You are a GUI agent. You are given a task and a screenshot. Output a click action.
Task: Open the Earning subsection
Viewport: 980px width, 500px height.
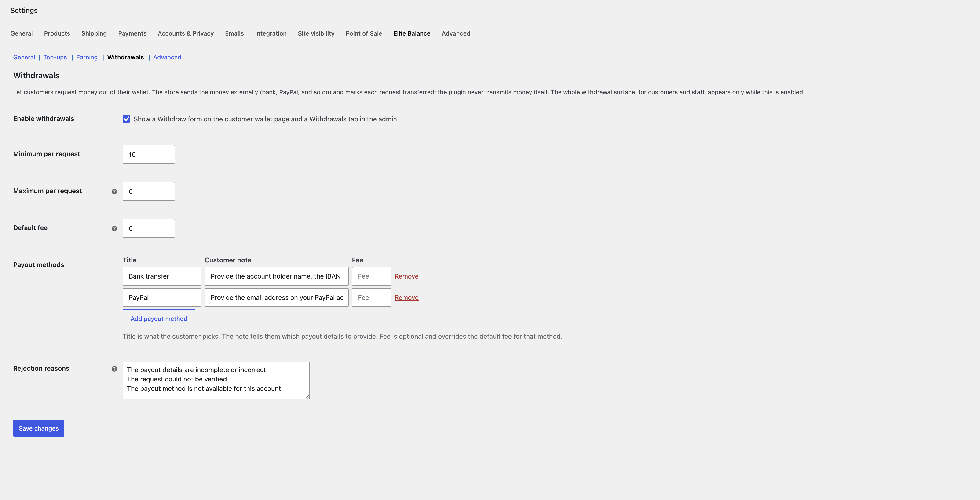(x=87, y=58)
